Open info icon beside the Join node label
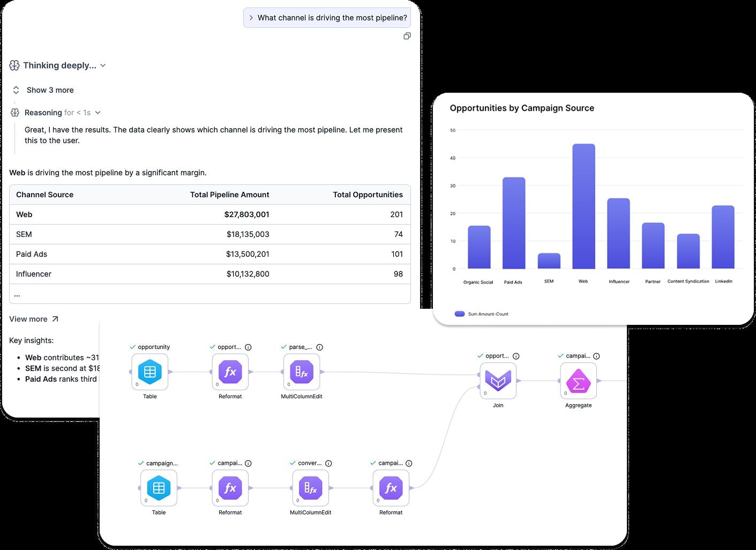 [x=516, y=356]
